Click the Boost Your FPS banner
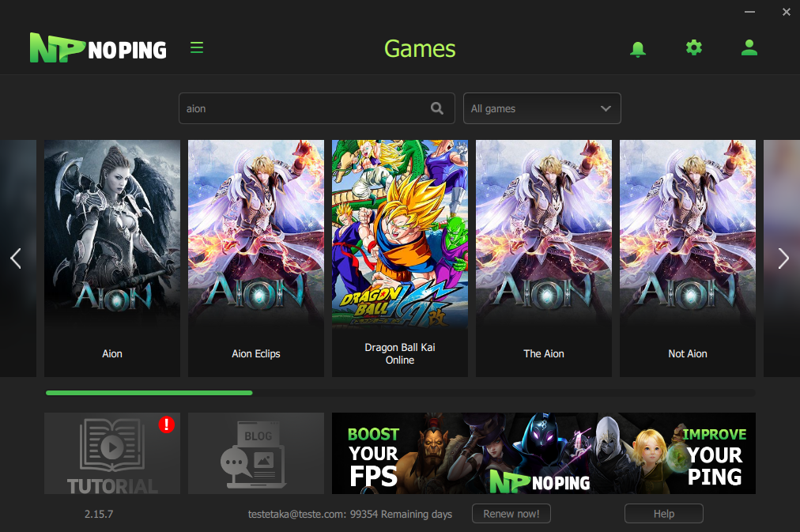This screenshot has width=800, height=532. [x=544, y=454]
